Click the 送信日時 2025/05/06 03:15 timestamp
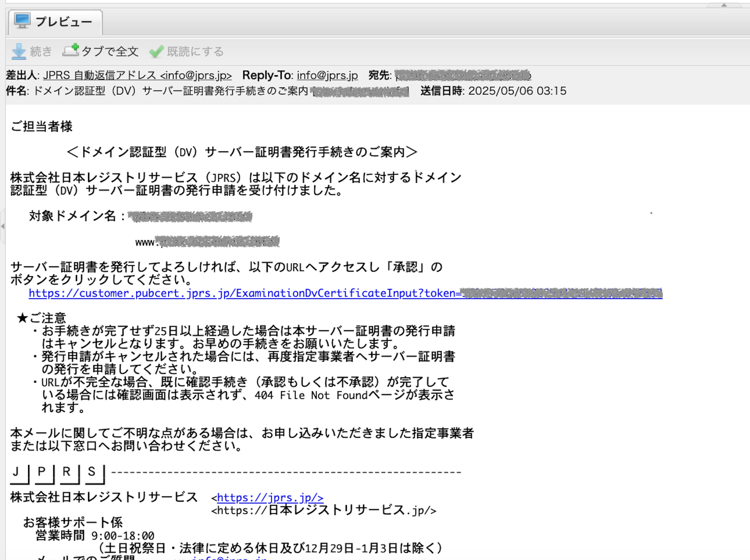 (517, 91)
